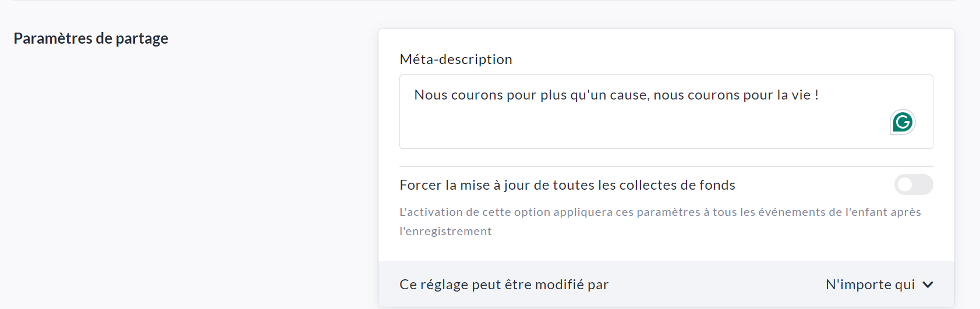
Task: Click the "Méta-description" field label
Action: pos(455,59)
